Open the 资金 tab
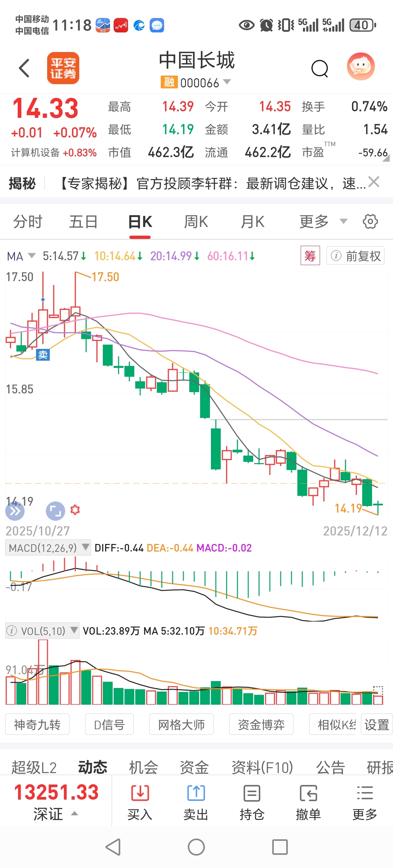The image size is (393, 868). (194, 767)
